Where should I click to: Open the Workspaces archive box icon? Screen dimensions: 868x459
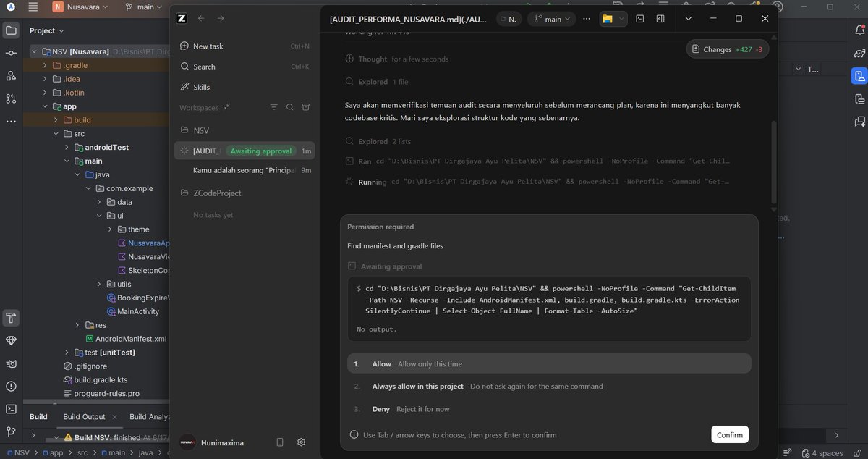305,107
